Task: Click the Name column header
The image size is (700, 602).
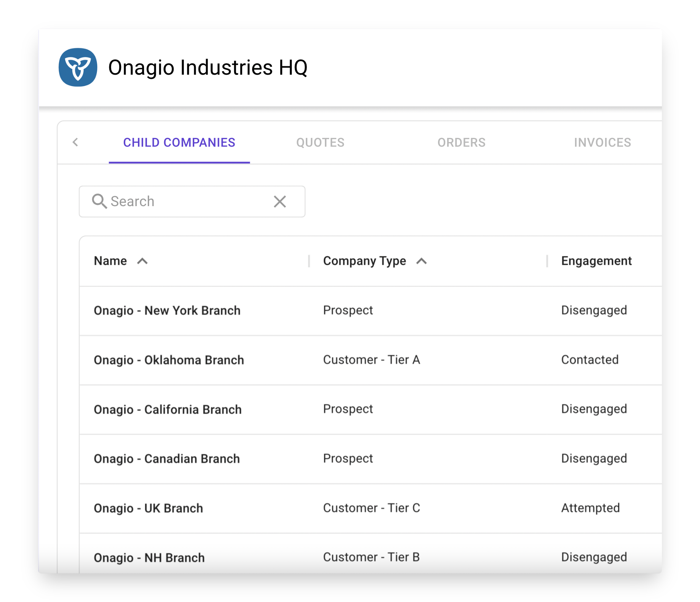Action: click(x=110, y=261)
